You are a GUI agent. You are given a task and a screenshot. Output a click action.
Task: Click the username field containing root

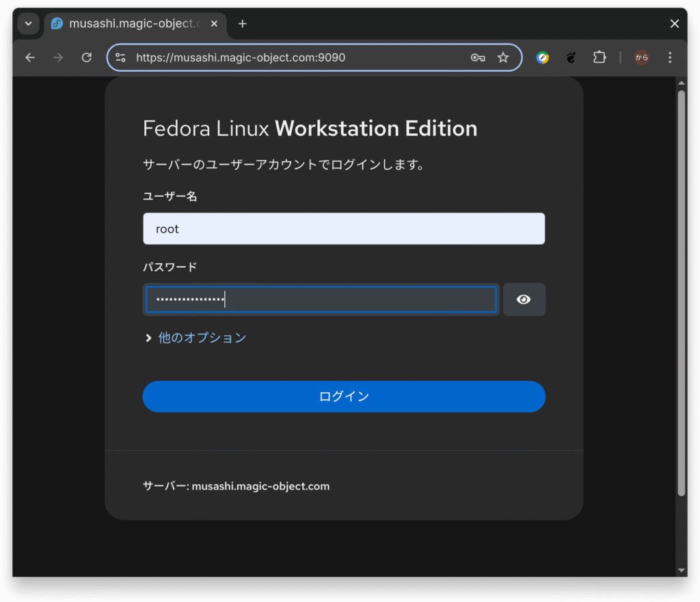344,228
